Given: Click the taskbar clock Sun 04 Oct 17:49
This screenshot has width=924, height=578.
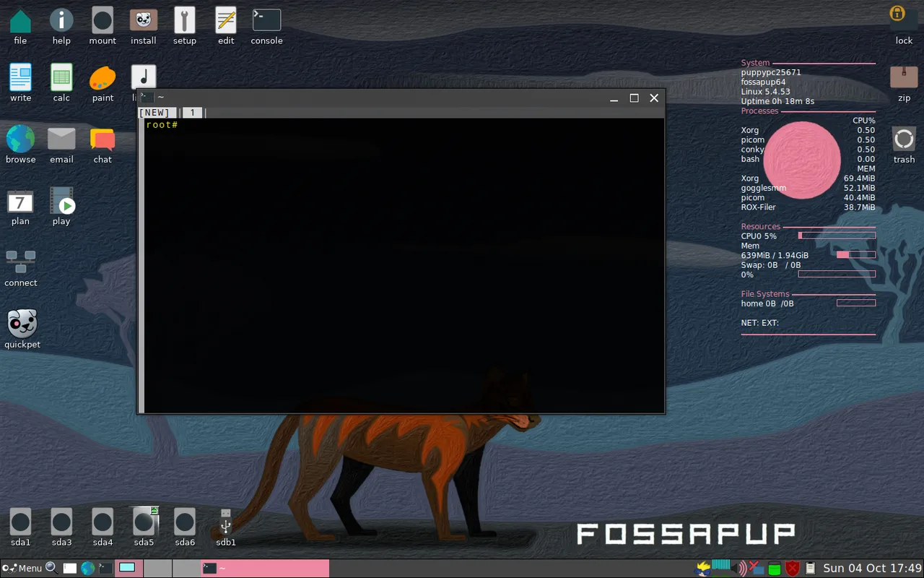Looking at the screenshot, I should 872,568.
